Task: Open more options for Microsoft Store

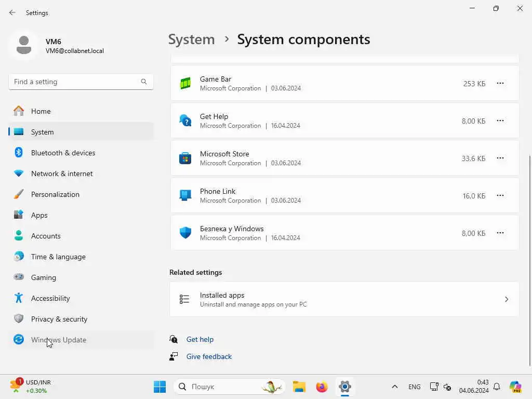Action: click(500, 158)
